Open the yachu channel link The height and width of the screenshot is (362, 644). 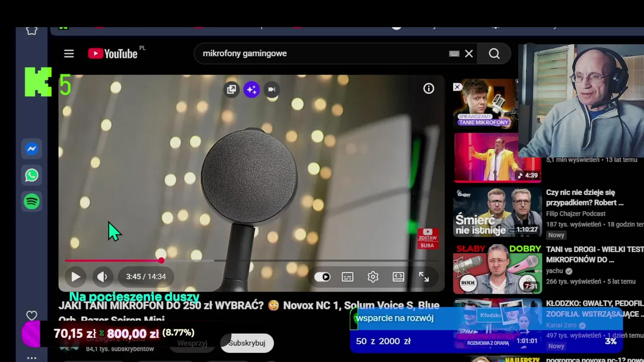(554, 271)
